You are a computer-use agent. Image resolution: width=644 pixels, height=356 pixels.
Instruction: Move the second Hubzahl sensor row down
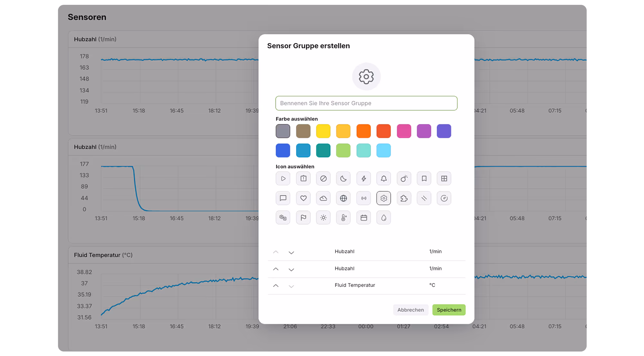click(291, 269)
